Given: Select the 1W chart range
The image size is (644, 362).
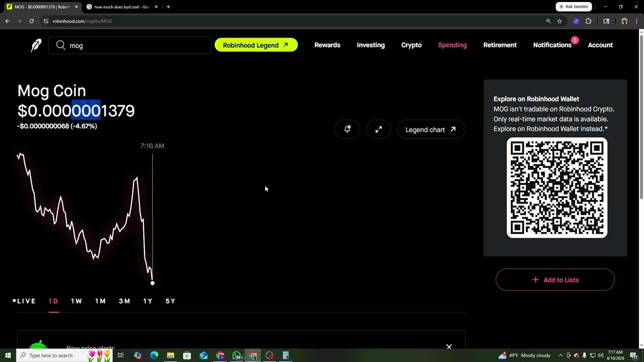Looking at the screenshot, I should (76, 301).
